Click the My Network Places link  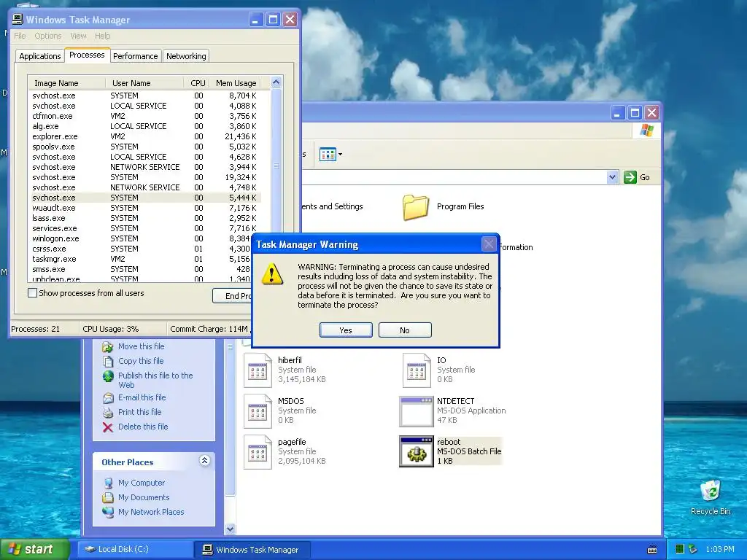coord(151,512)
